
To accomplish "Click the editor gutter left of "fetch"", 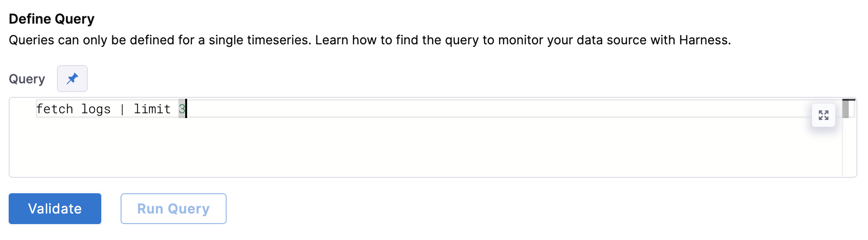I will tap(22, 109).
